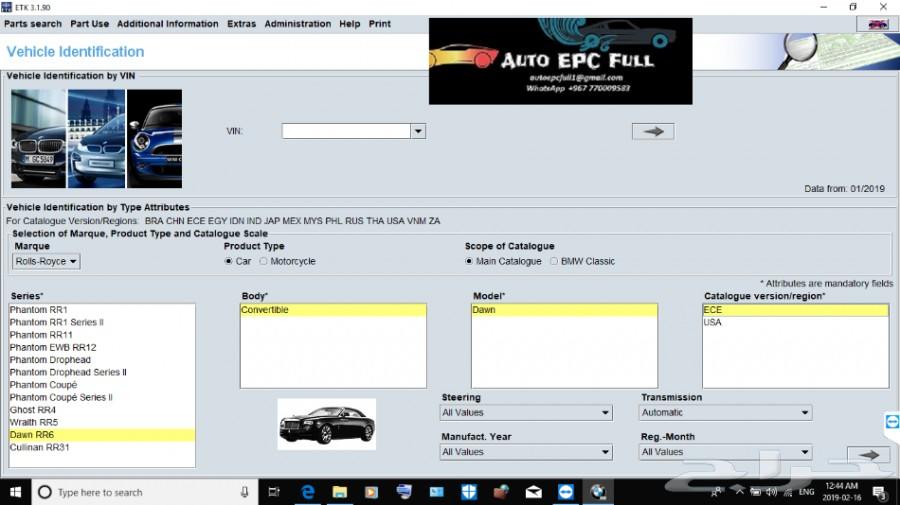
Task: Select Phantom RR11 in the Series list
Action: 102,335
